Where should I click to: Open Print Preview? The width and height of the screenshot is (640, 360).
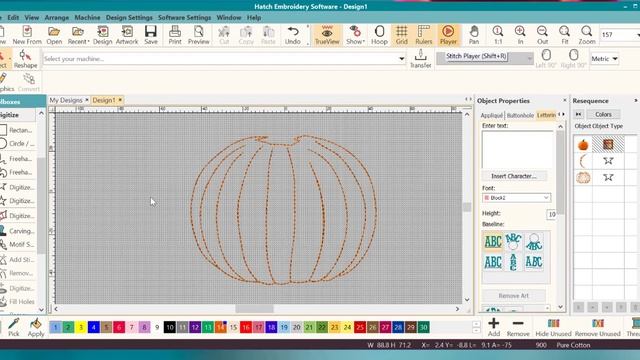tap(198, 35)
